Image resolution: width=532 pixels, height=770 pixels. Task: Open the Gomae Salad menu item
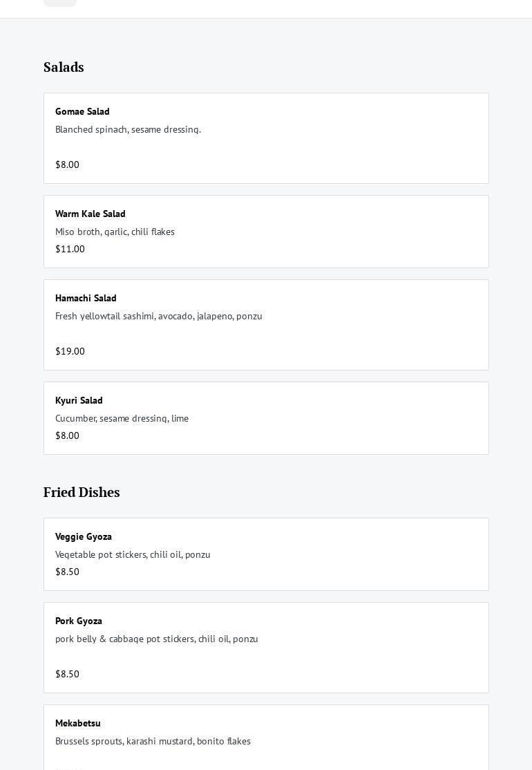(x=82, y=111)
